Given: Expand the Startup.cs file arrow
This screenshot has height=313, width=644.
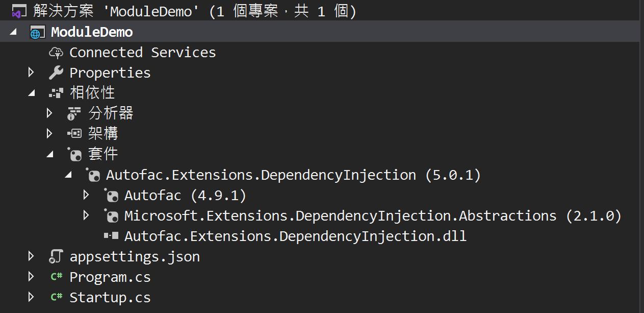Looking at the screenshot, I should 31,297.
